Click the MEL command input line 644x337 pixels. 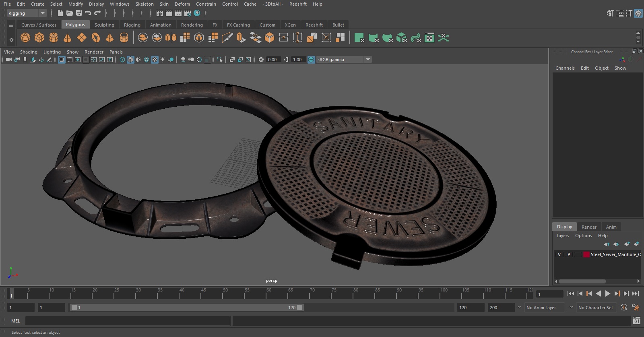(128, 321)
